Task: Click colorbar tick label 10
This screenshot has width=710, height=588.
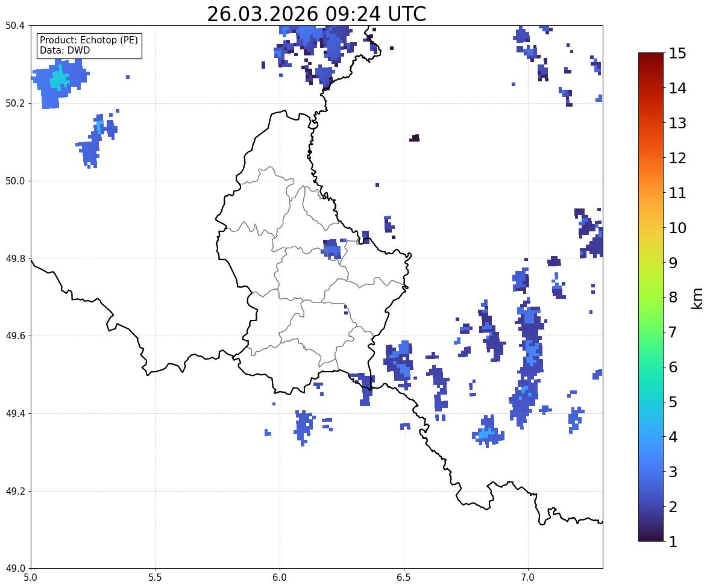Action: [x=677, y=228]
